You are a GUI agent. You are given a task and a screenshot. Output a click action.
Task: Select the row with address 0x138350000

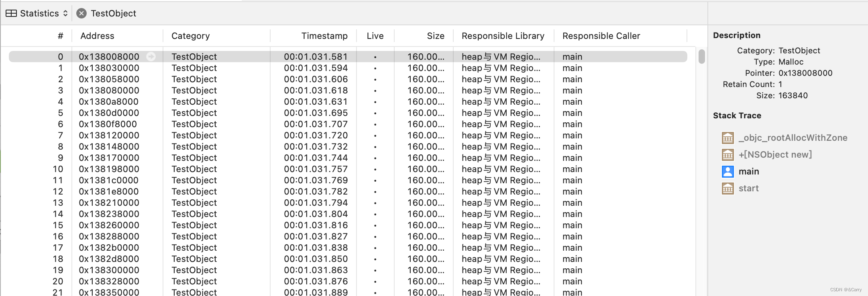[x=348, y=292]
